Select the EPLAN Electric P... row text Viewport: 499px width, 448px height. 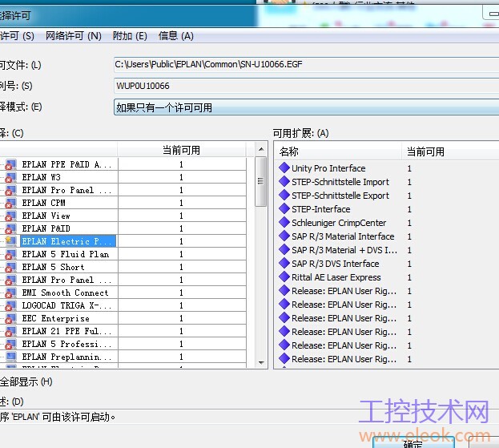tap(66, 241)
